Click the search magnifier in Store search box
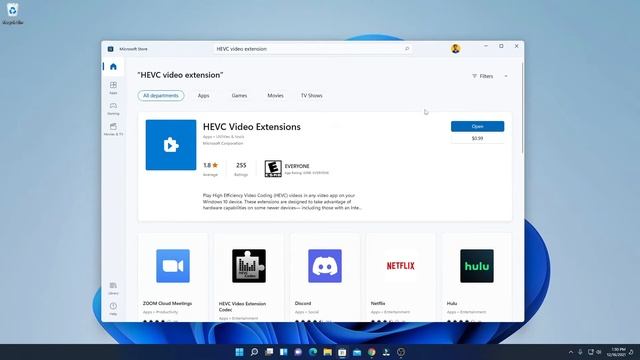 [x=407, y=49]
